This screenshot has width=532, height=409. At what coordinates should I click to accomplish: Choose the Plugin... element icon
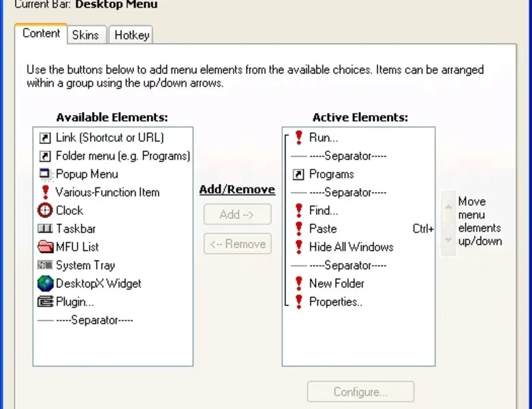point(45,301)
